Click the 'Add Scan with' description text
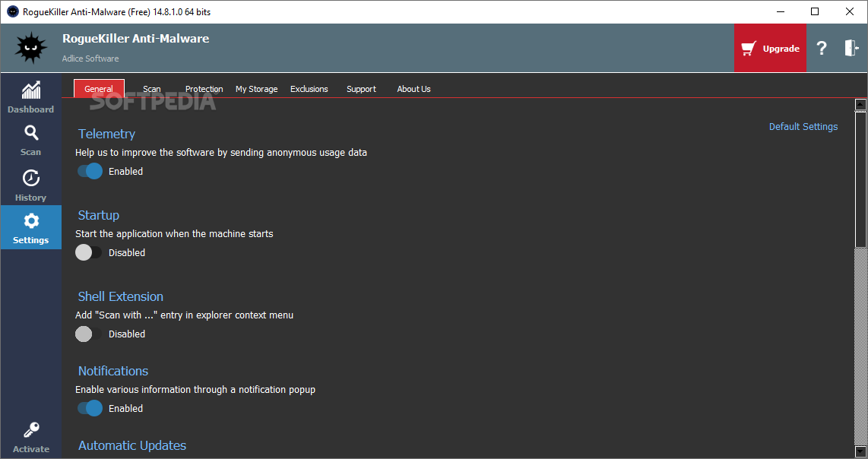 185,315
